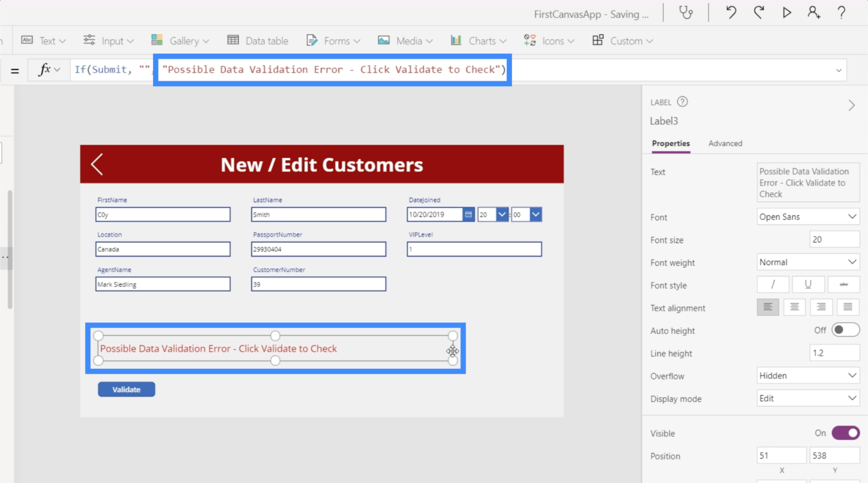Click the FirstName input field

click(x=163, y=215)
